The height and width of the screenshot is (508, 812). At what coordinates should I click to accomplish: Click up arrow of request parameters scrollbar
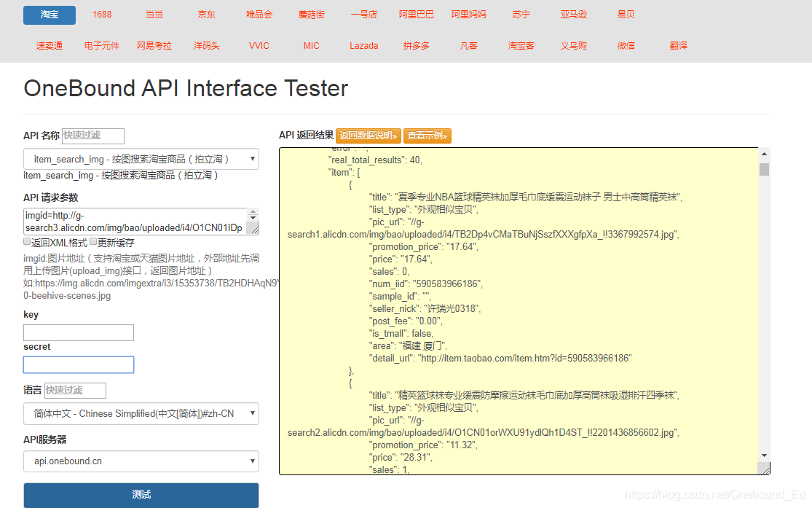253,211
